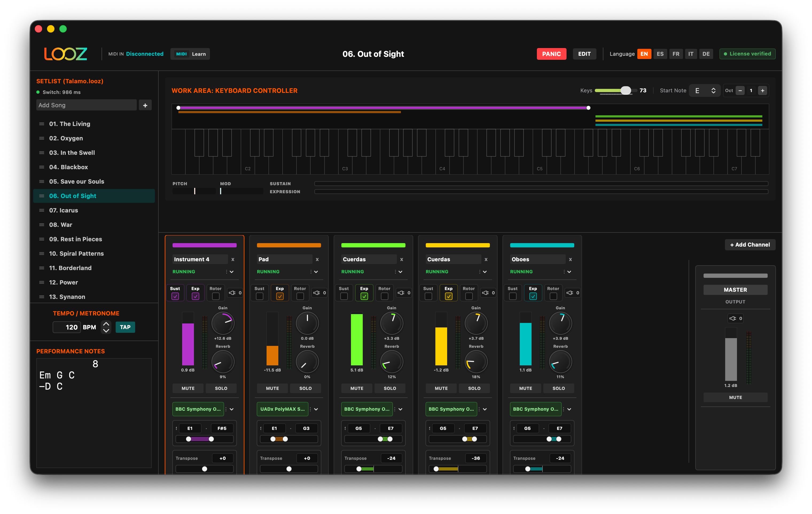This screenshot has width=812, height=514.
Task: Open Instrument 4 BBC Symphony plugin chevron
Action: click(x=232, y=409)
